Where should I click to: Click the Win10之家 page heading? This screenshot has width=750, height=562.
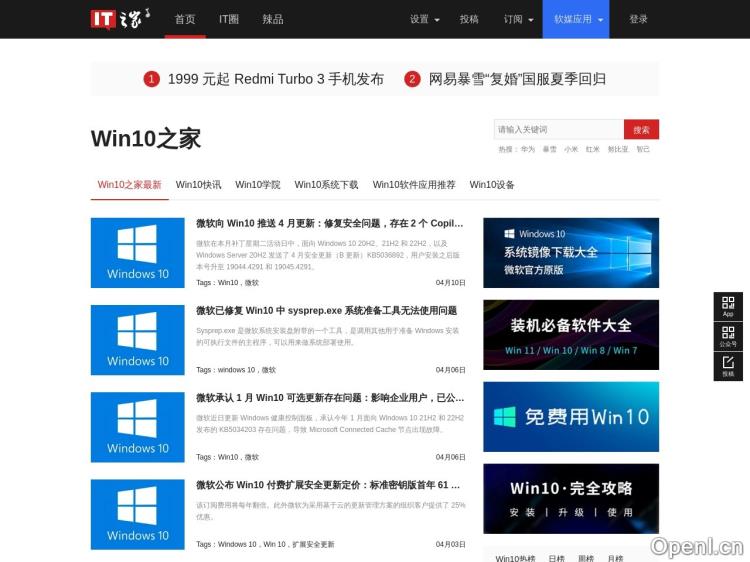tap(146, 139)
